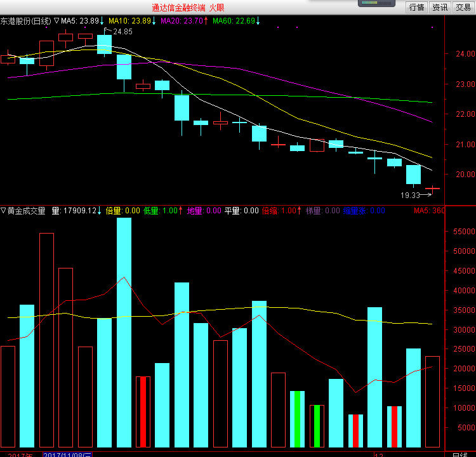Click the 24.85 high price marker
The image size is (476, 457).
122,32
